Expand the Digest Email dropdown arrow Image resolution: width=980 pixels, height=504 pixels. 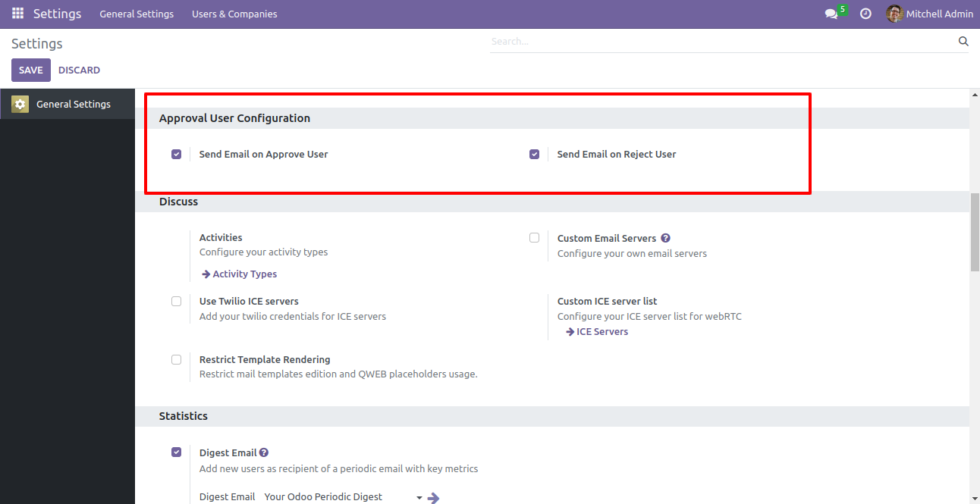coord(419,498)
